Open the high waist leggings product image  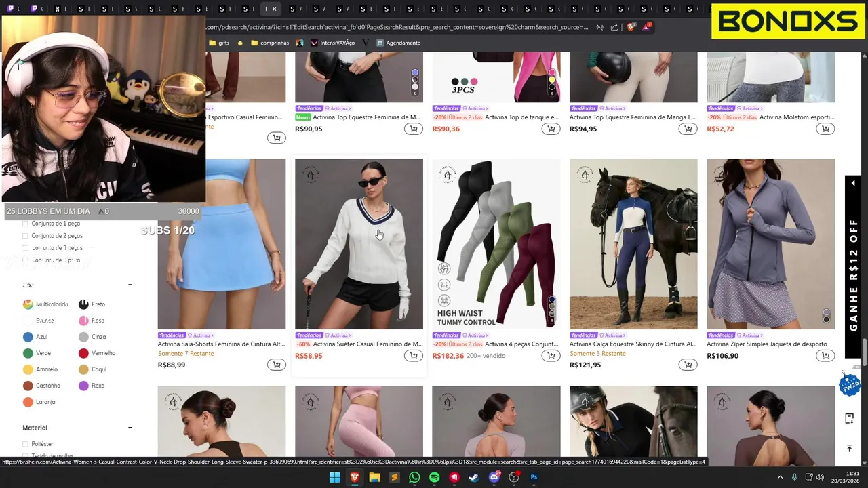click(496, 244)
